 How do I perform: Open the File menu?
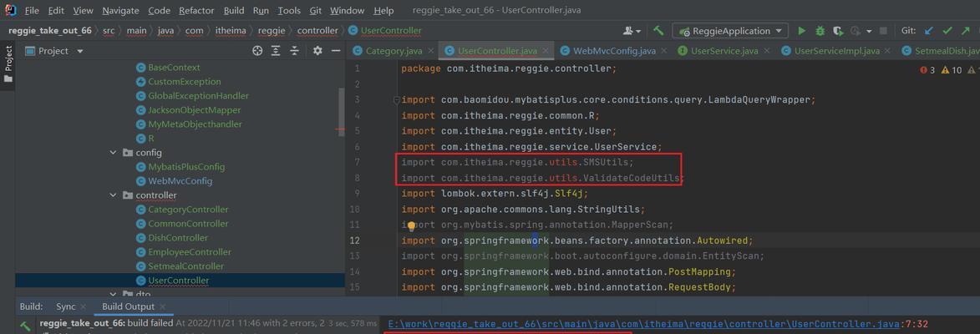coord(31,11)
